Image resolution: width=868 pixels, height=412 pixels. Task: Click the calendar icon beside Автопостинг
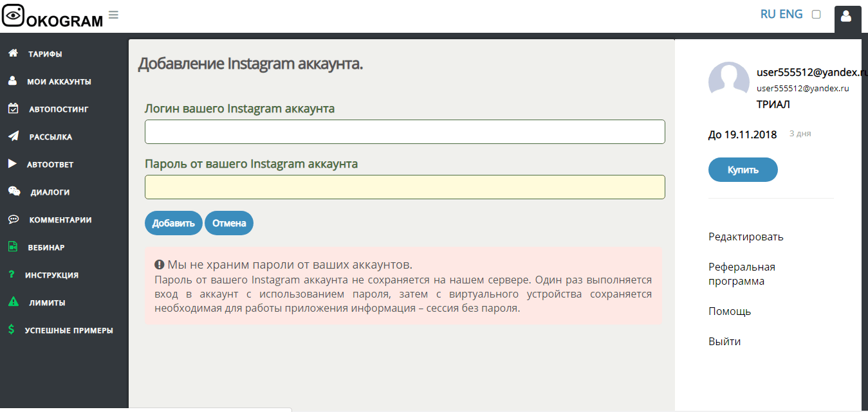point(13,109)
